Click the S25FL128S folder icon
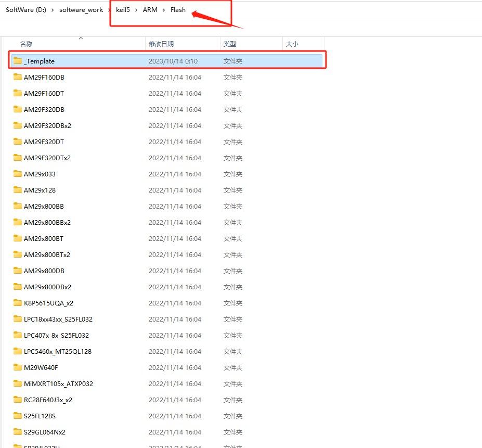Screen dimensions: 482x448 18,416
